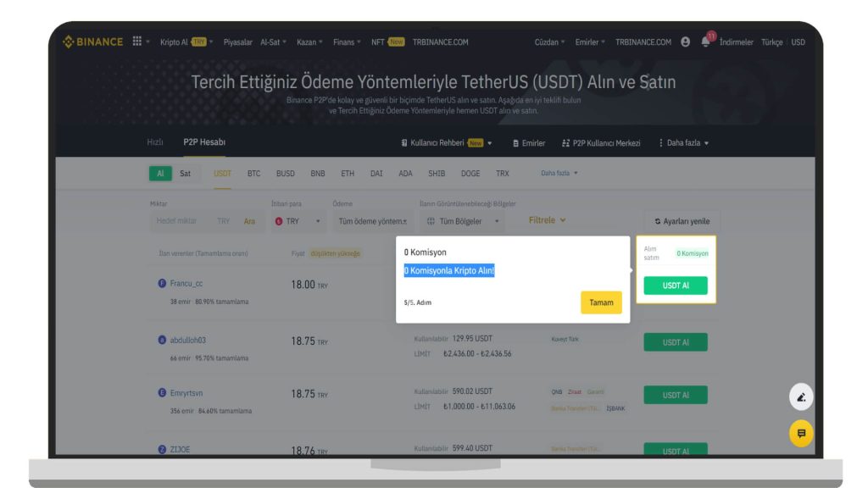Open the chat support floating button
Image resolution: width=868 pixels, height=488 pixels.
pyautogui.click(x=801, y=433)
